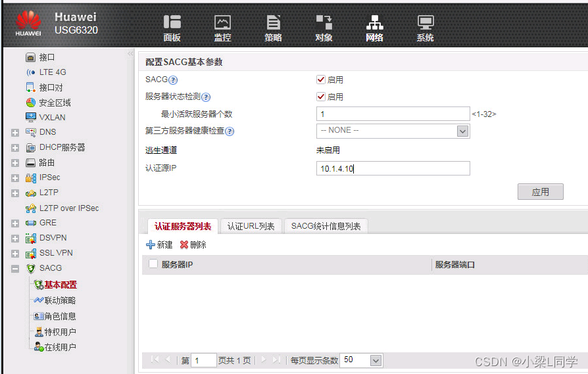
Task: Uncheck the SACG 启用 checkbox
Action: [x=320, y=80]
